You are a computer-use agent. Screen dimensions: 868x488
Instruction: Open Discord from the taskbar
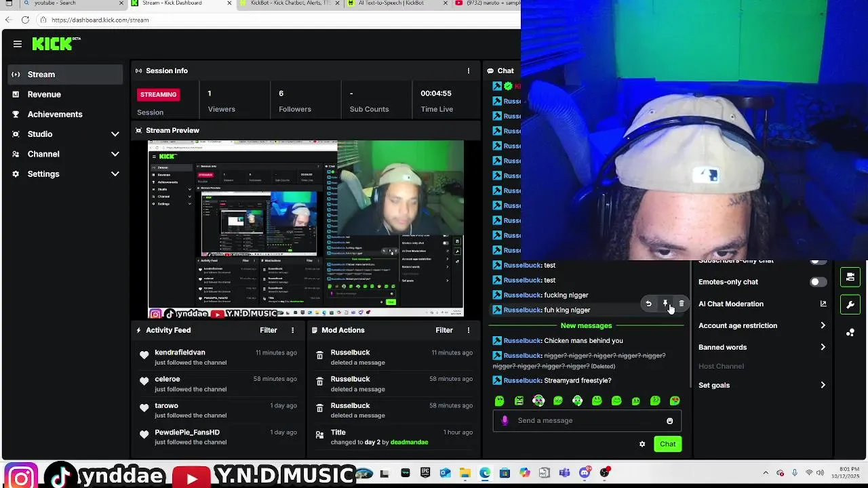(585, 473)
